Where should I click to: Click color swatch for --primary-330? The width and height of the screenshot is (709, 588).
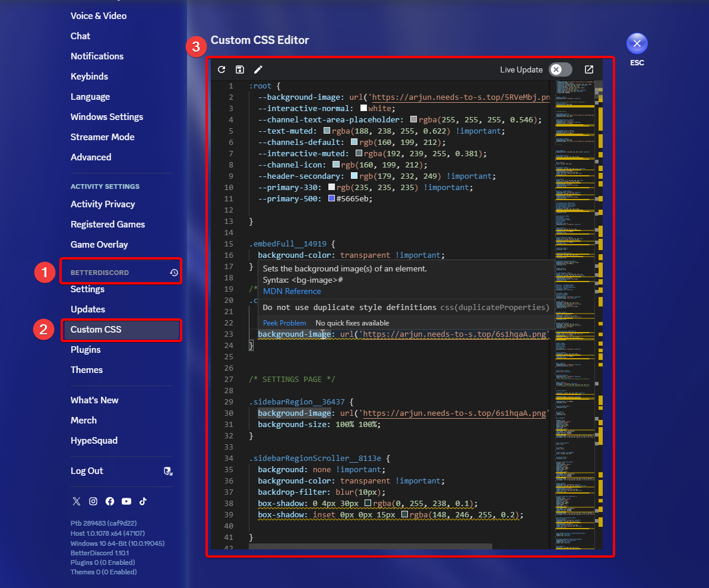[331, 187]
